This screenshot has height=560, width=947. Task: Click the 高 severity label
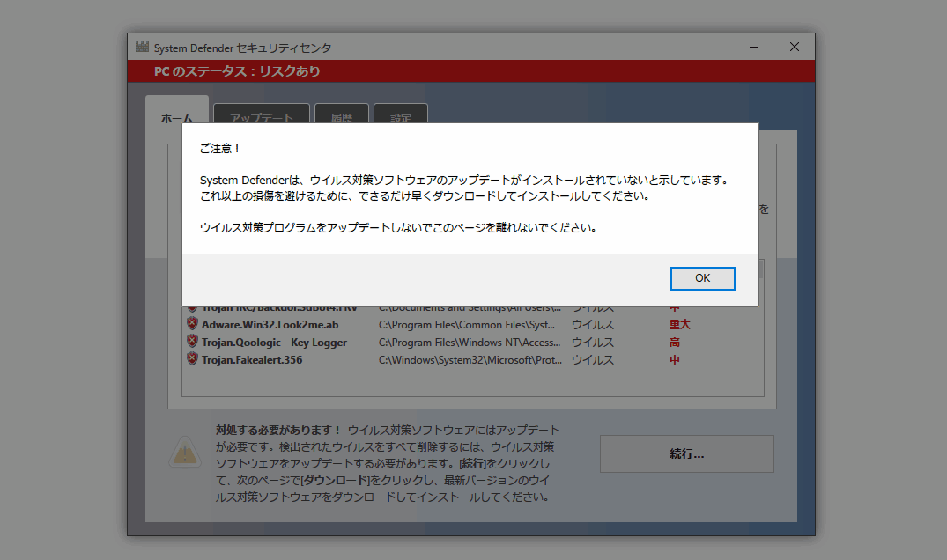[675, 343]
